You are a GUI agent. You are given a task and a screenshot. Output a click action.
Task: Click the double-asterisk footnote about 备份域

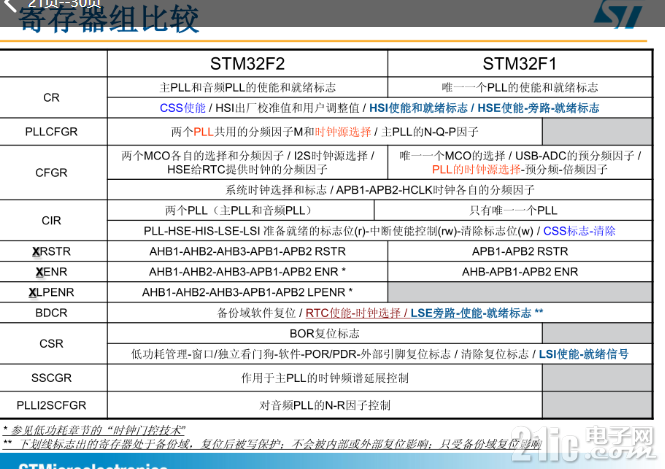click(272, 444)
